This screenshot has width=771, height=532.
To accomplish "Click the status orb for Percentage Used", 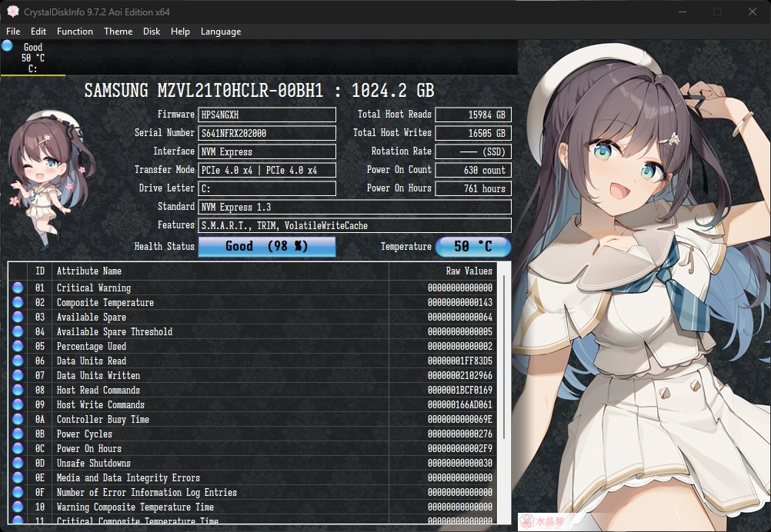I will click(x=18, y=346).
